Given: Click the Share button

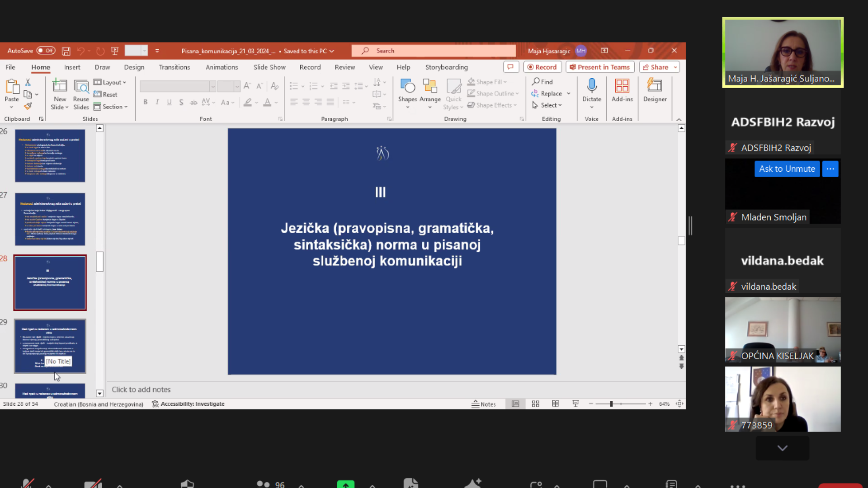Looking at the screenshot, I should click(x=656, y=67).
